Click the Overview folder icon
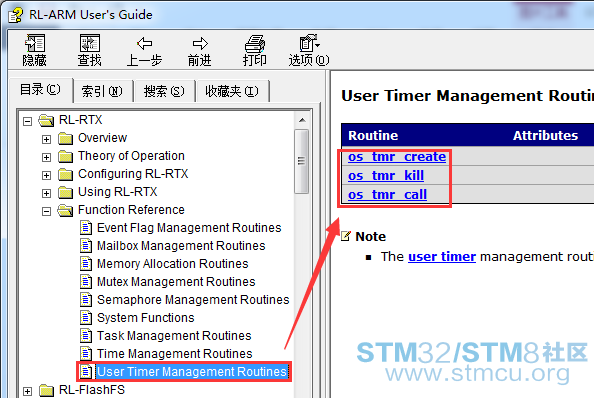Screen dimensions: 594x398 click(x=65, y=138)
